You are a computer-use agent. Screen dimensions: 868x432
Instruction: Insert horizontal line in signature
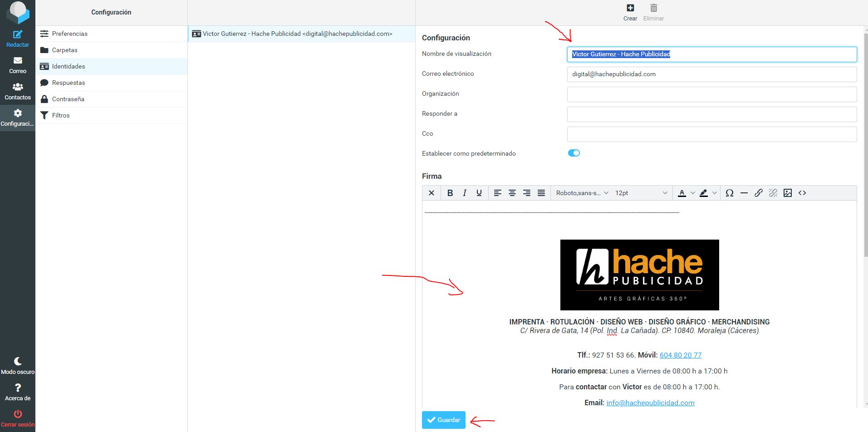point(744,193)
